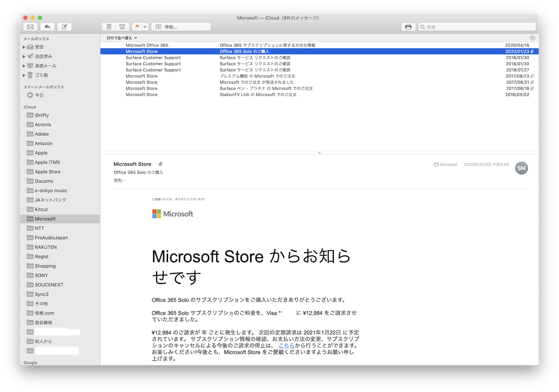Click paperclip icon on 2017/08/21 message row
The width and height of the screenshot is (559, 392).
tap(532, 82)
